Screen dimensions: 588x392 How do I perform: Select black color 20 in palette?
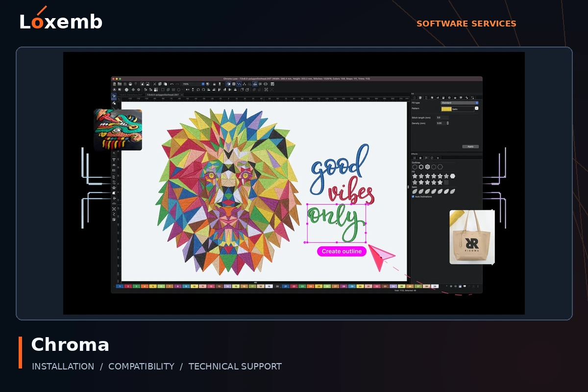277,286
